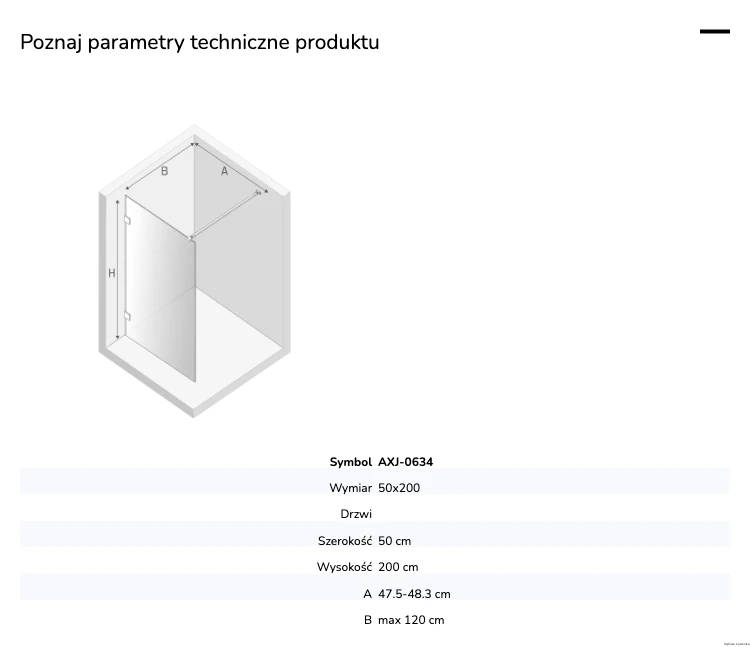This screenshot has width=750, height=647.
Task: Select the Symbol row label
Action: (x=351, y=462)
